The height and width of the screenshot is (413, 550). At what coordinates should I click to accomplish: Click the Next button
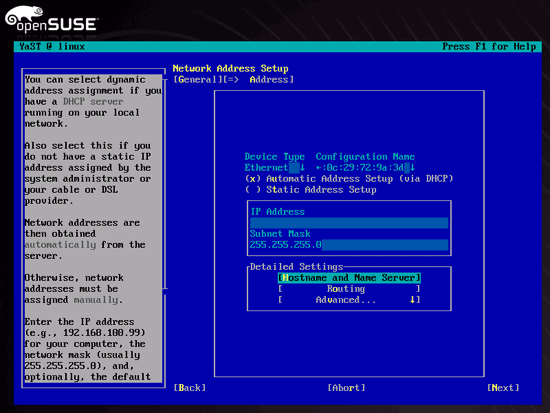coord(503,388)
